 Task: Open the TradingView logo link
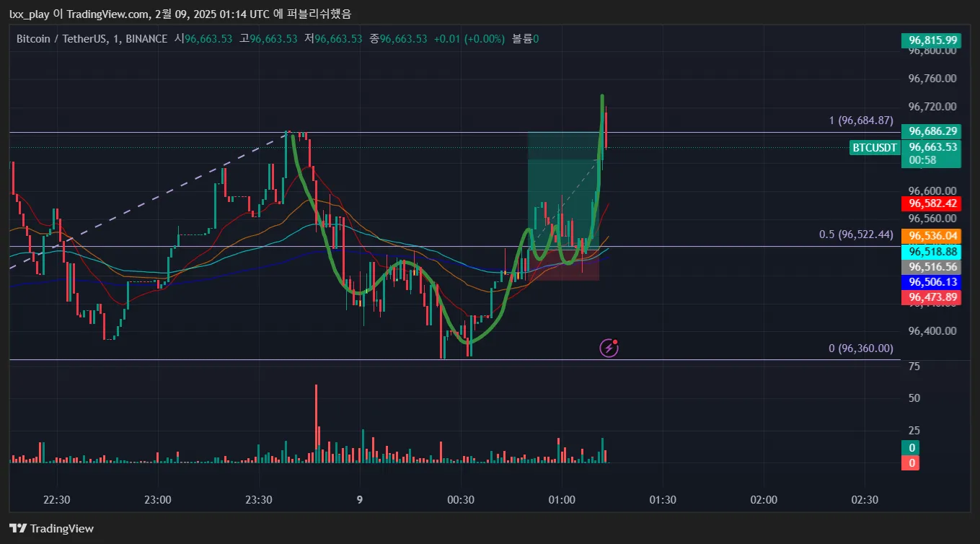tap(51, 528)
